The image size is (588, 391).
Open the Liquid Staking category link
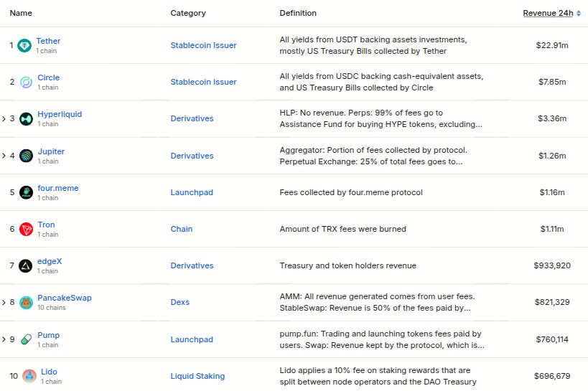[x=197, y=376]
